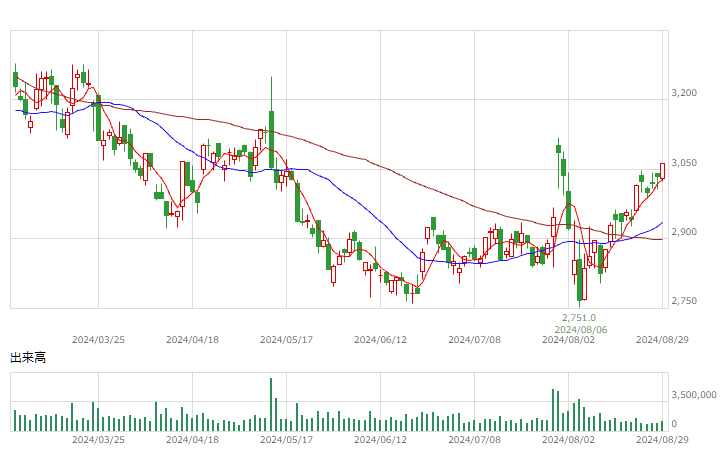Screen dimensions: 721x457
Task: Click 2024/08/29 date under the volume chart
Action: 662,440
